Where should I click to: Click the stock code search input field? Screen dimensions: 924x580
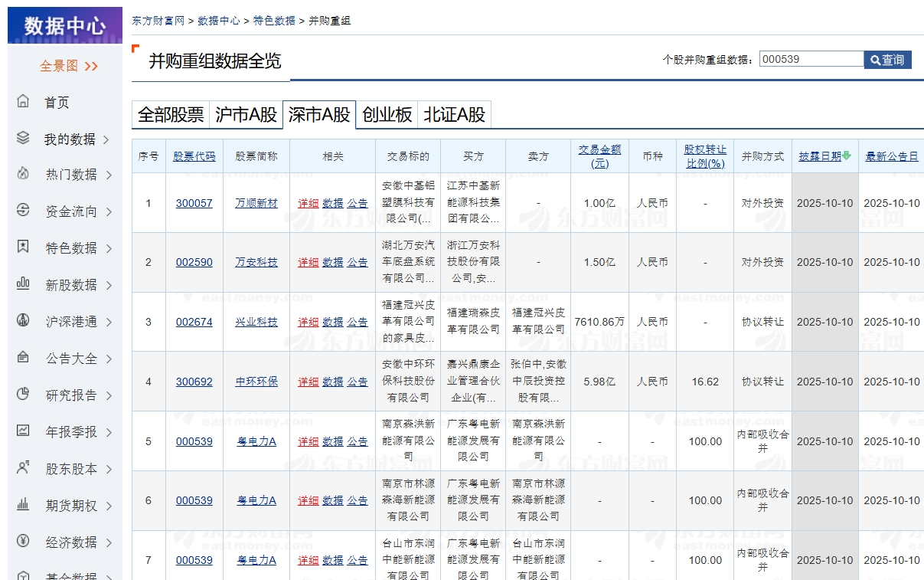[x=811, y=59]
